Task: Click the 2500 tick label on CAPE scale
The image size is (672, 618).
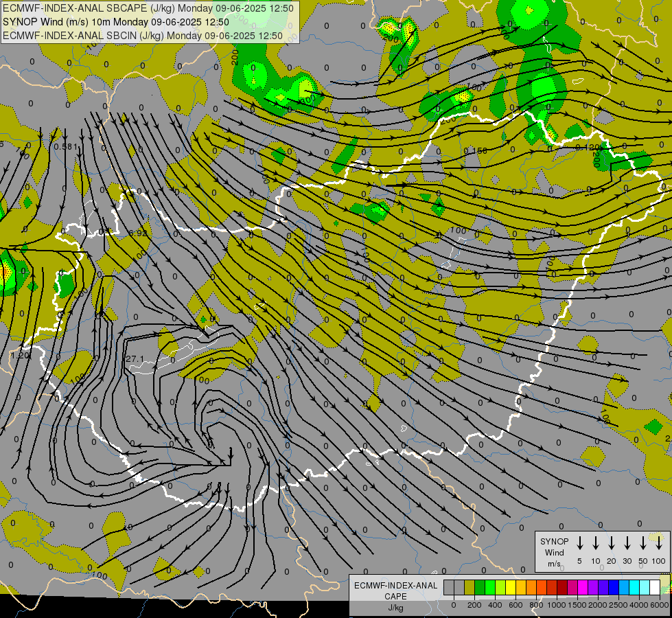Action: click(618, 605)
